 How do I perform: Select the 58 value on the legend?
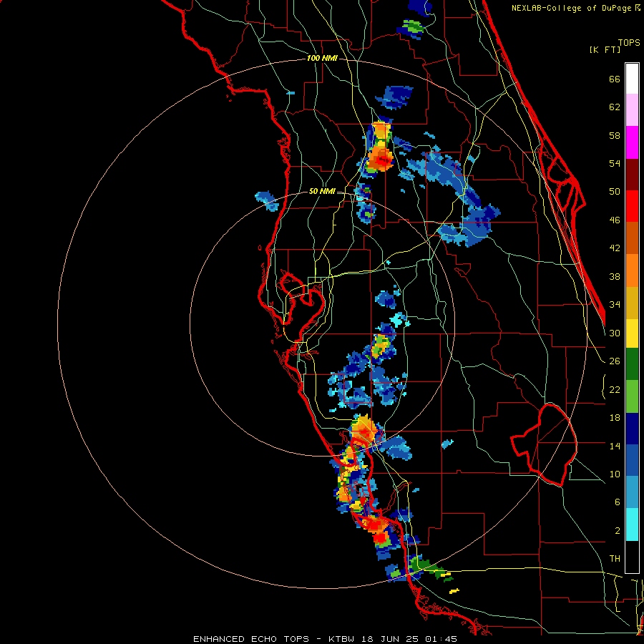tap(615, 135)
